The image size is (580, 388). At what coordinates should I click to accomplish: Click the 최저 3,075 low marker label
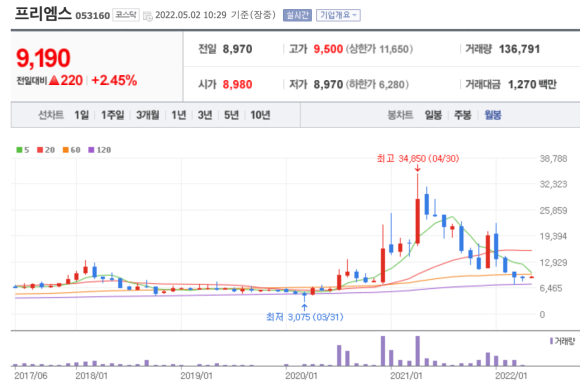point(304,317)
